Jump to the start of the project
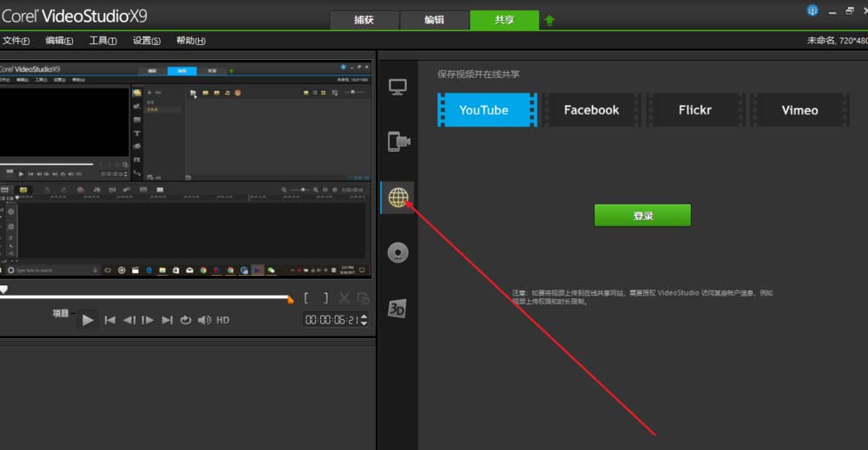Image resolution: width=868 pixels, height=450 pixels. click(x=110, y=320)
